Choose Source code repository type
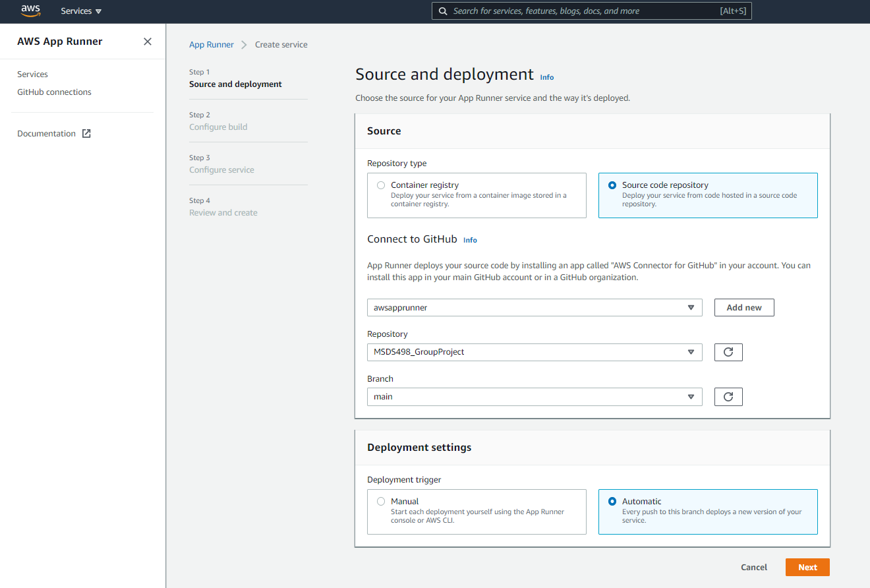This screenshot has height=588, width=870. click(x=708, y=195)
